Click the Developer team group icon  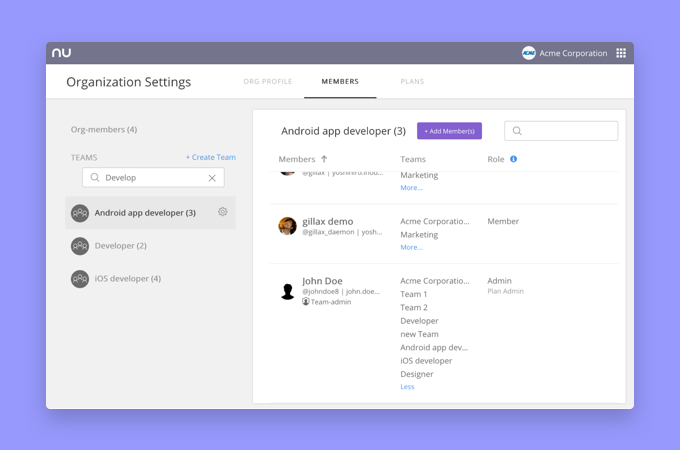80,246
